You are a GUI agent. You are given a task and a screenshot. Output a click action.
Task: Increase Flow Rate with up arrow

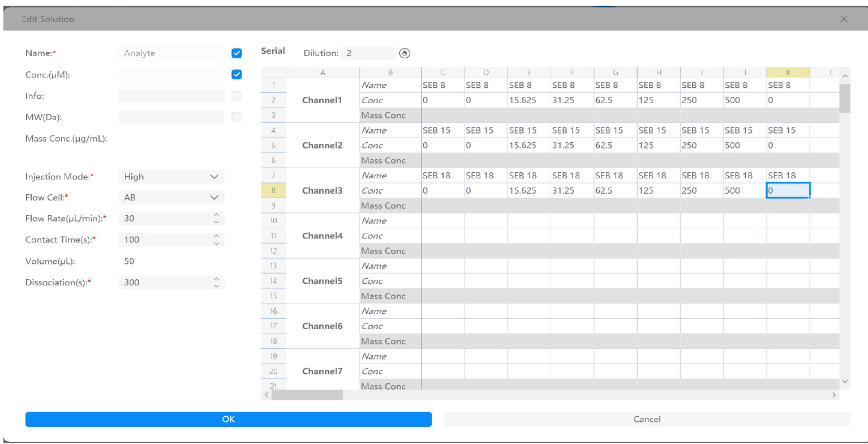point(216,215)
